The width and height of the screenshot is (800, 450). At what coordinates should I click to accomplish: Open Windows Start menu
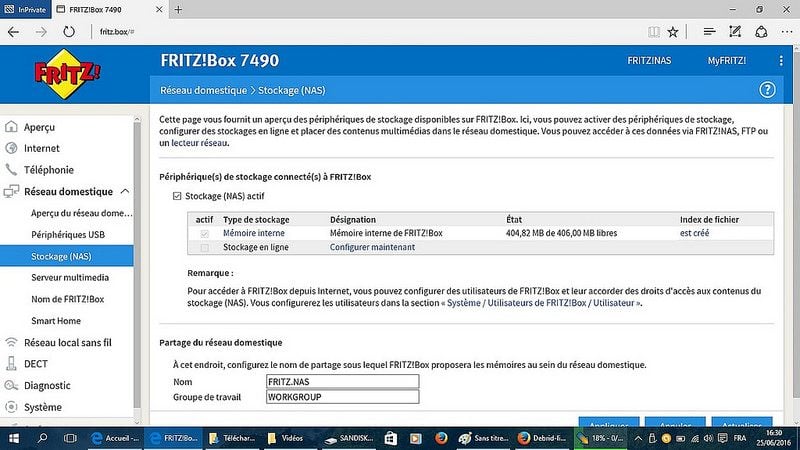coord(14,438)
